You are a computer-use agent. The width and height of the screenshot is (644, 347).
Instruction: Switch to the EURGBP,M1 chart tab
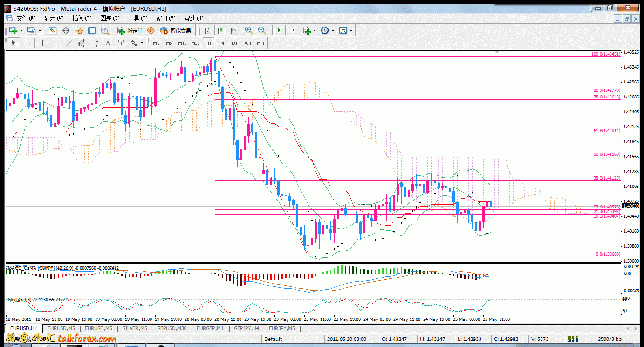point(210,328)
